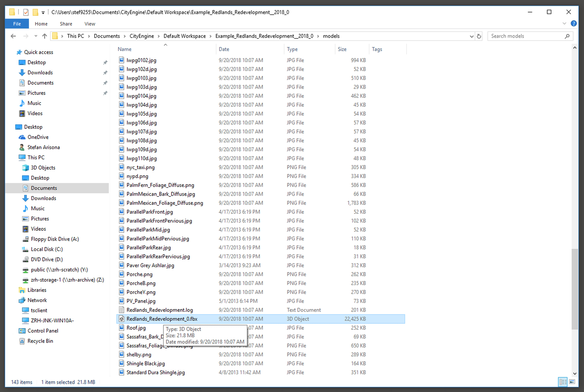Open the Help question mark icon
The image size is (584, 392).
[x=574, y=24]
